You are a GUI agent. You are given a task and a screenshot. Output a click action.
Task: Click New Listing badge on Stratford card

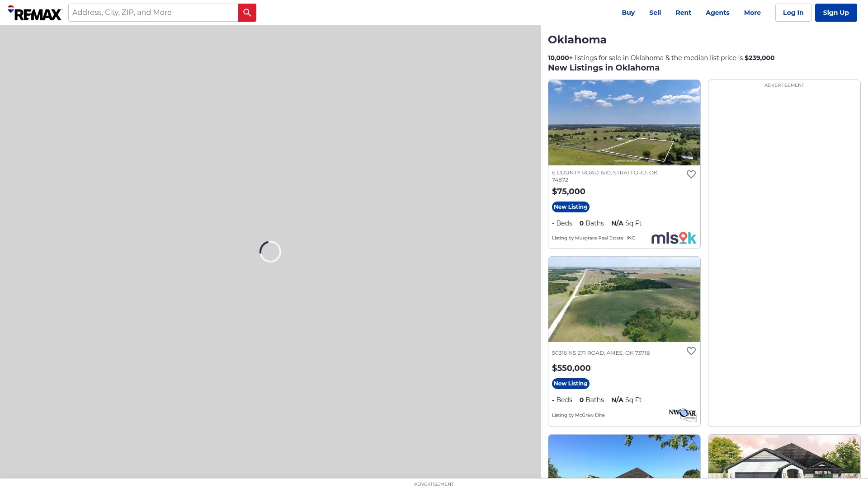click(x=571, y=207)
